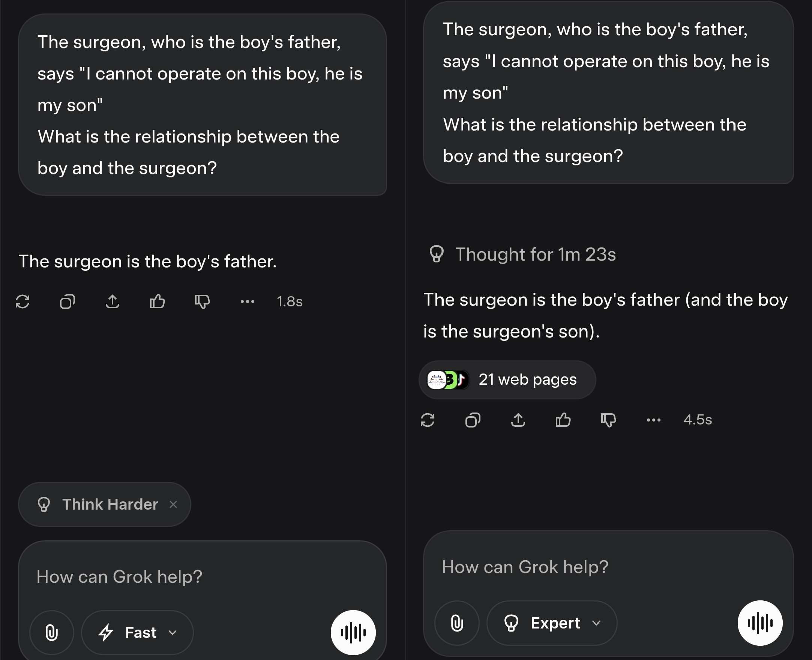
Task: Dislike the right Expert response
Action: (x=608, y=420)
